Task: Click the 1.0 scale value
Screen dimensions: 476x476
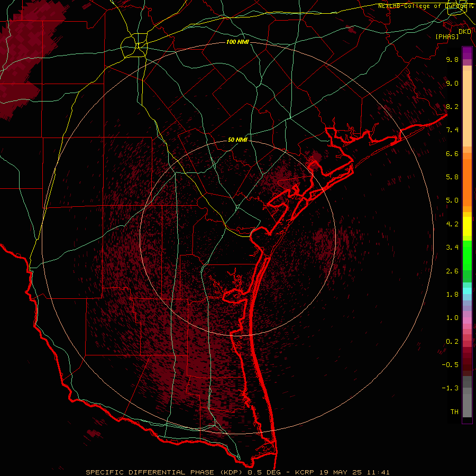Action: 452,318
